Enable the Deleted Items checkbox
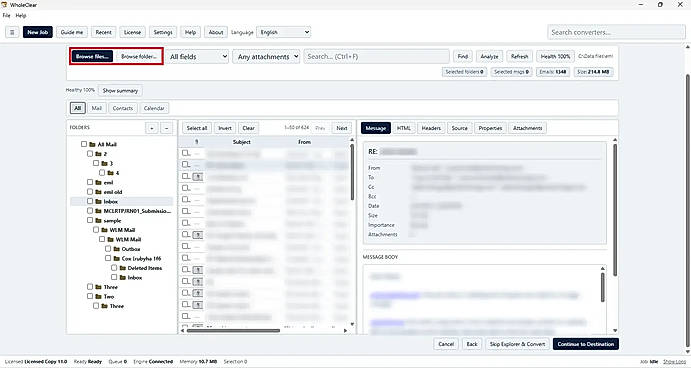The height and width of the screenshot is (368, 691). (x=114, y=268)
